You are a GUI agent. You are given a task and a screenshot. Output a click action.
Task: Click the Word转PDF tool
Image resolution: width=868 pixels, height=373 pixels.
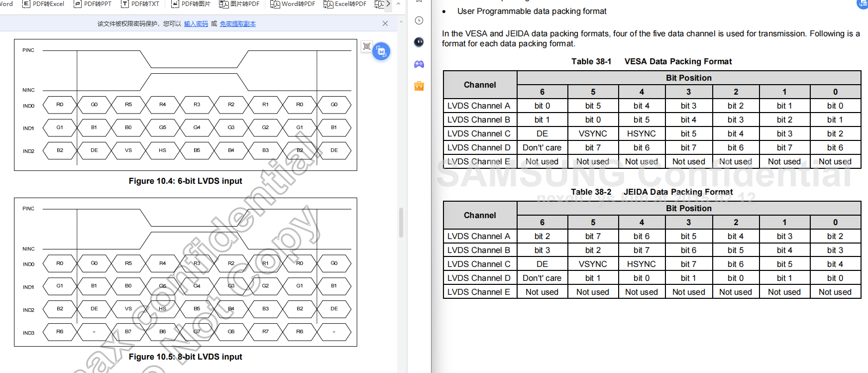click(x=293, y=4)
